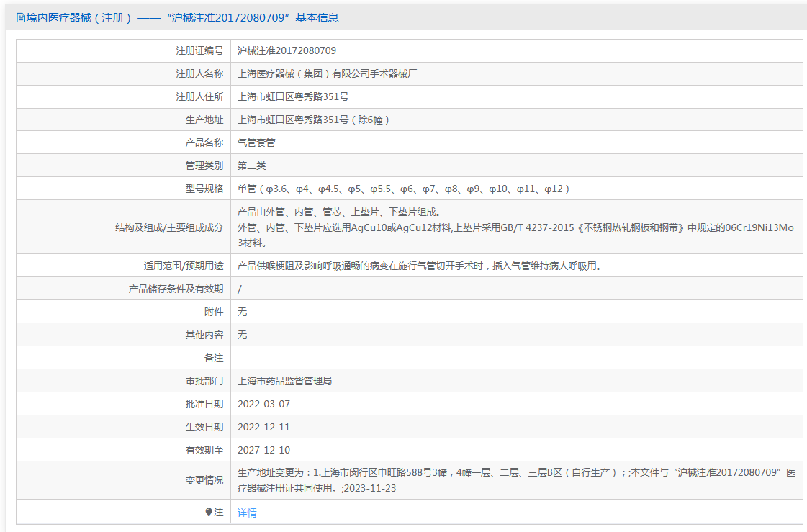
Task: Click the 生产地址 label
Action: pyautogui.click(x=204, y=120)
